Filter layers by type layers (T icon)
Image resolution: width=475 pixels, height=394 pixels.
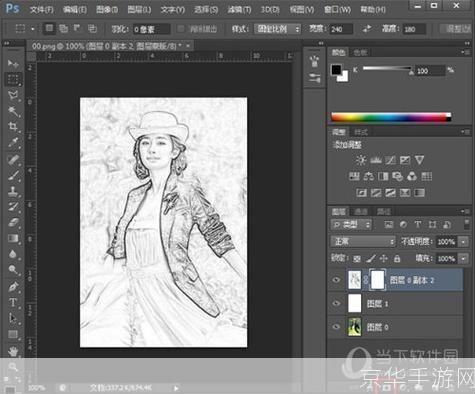point(418,225)
